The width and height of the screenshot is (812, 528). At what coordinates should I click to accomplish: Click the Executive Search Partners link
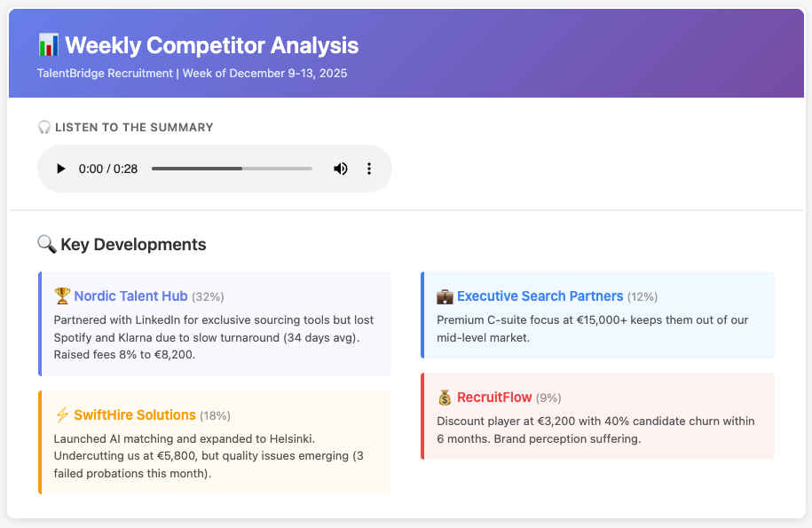click(x=540, y=296)
